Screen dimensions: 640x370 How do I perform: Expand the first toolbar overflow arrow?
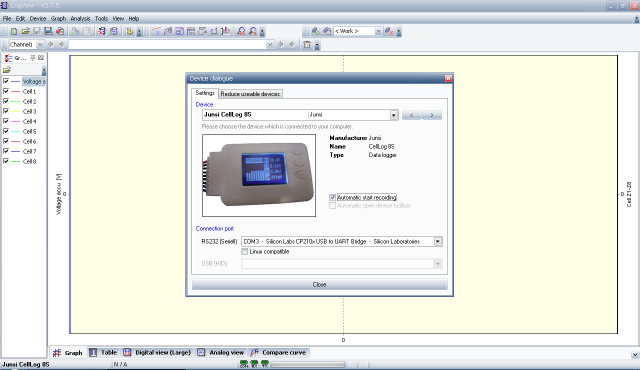[139, 32]
